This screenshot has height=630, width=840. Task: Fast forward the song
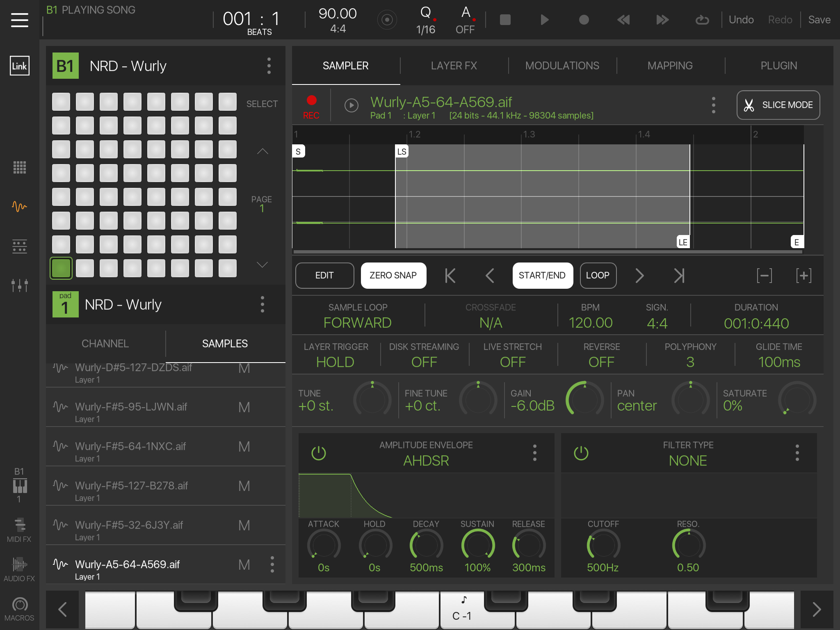662,20
